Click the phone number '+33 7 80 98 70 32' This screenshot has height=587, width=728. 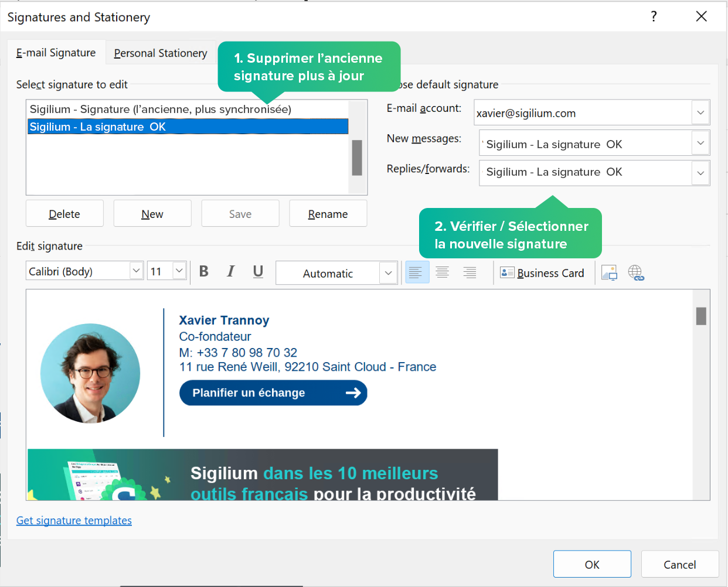pyautogui.click(x=247, y=353)
